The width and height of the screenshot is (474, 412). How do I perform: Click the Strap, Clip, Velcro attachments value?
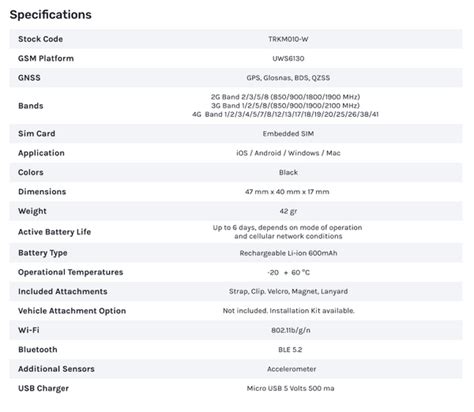click(x=288, y=291)
